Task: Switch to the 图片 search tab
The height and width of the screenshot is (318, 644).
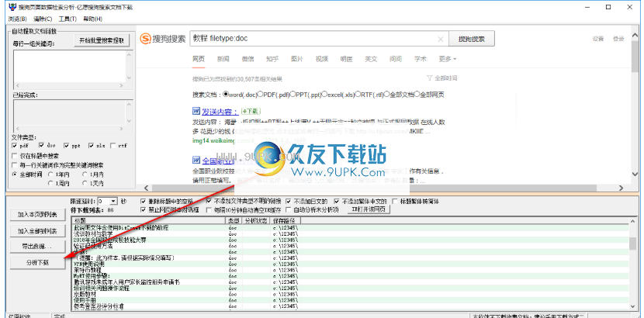Action: [x=297, y=59]
